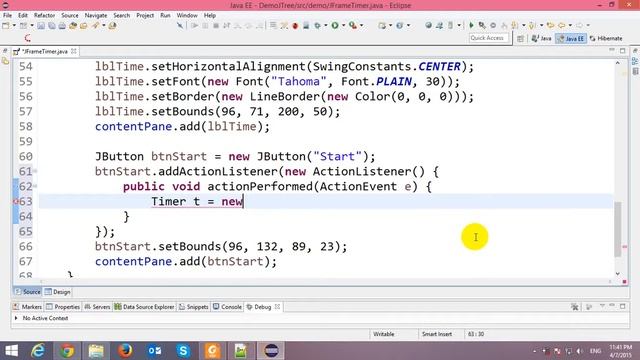Click the green Run launch icon
This screenshot has height=360, width=640.
pos(335,25)
